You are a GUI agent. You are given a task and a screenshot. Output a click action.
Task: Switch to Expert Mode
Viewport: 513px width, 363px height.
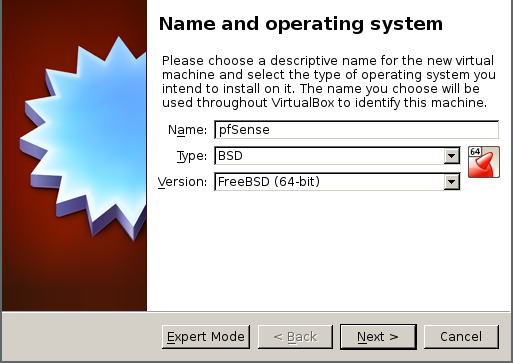(x=206, y=337)
